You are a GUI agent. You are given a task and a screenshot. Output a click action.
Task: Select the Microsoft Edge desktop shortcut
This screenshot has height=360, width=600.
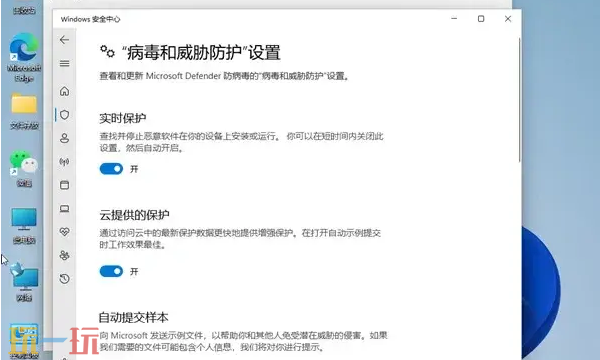tap(24, 57)
